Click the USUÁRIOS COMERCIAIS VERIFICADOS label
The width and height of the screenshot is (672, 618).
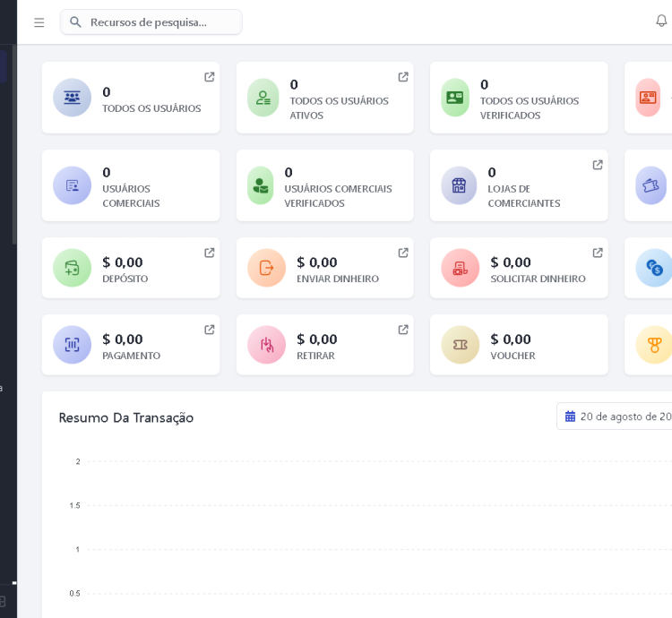[338, 196]
